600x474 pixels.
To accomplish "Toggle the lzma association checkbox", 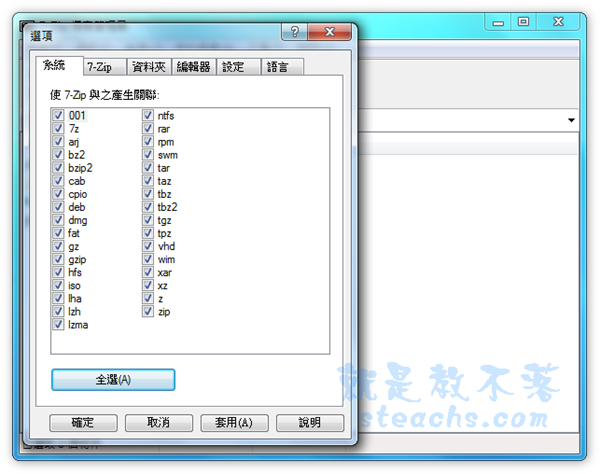I will point(58,324).
